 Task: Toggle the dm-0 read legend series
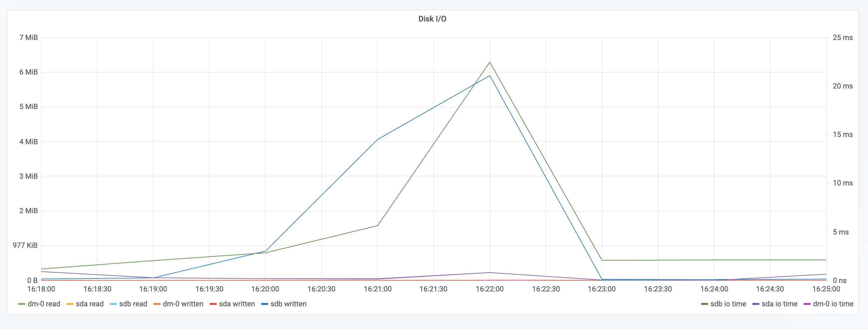[x=44, y=304]
